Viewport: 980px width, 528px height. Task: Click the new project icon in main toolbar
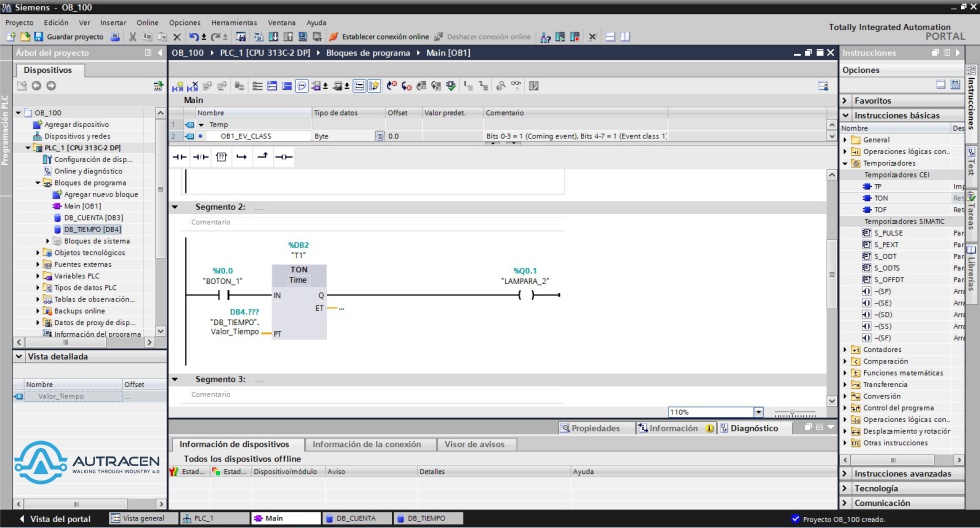click(11, 37)
